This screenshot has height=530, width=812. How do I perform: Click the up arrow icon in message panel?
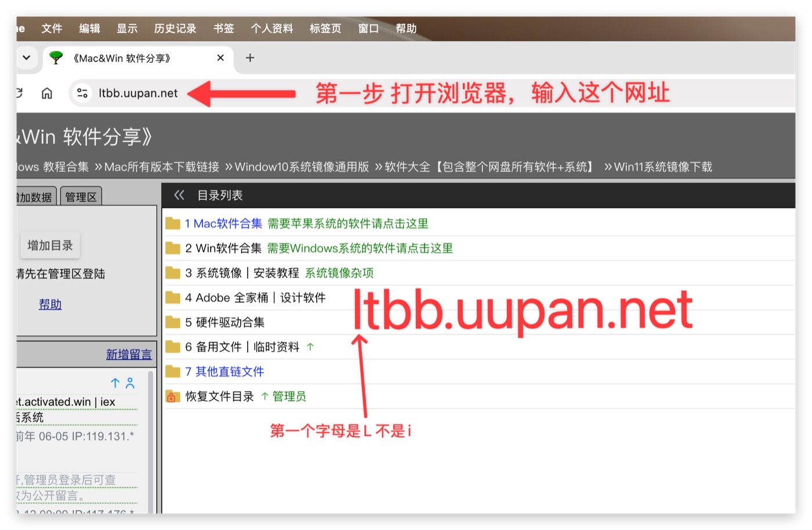(115, 383)
